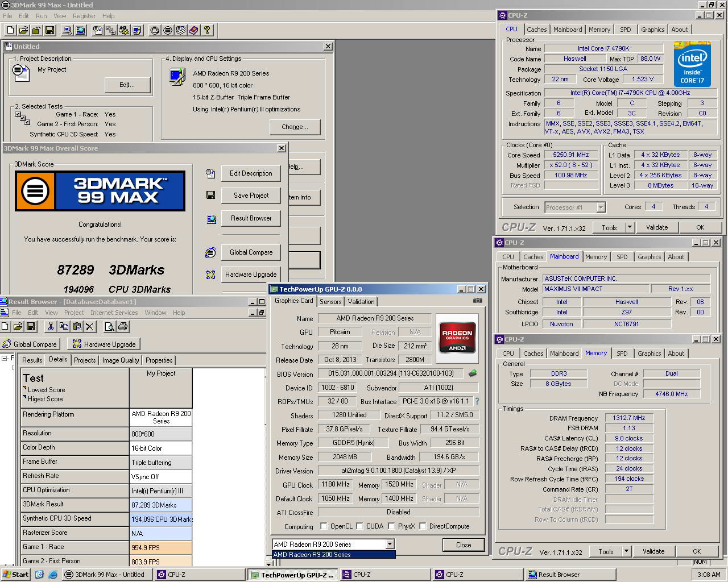The image size is (728, 582).
Task: Choose highlighted AMD Radeon R9 200 Series list entry
Action: (x=334, y=555)
